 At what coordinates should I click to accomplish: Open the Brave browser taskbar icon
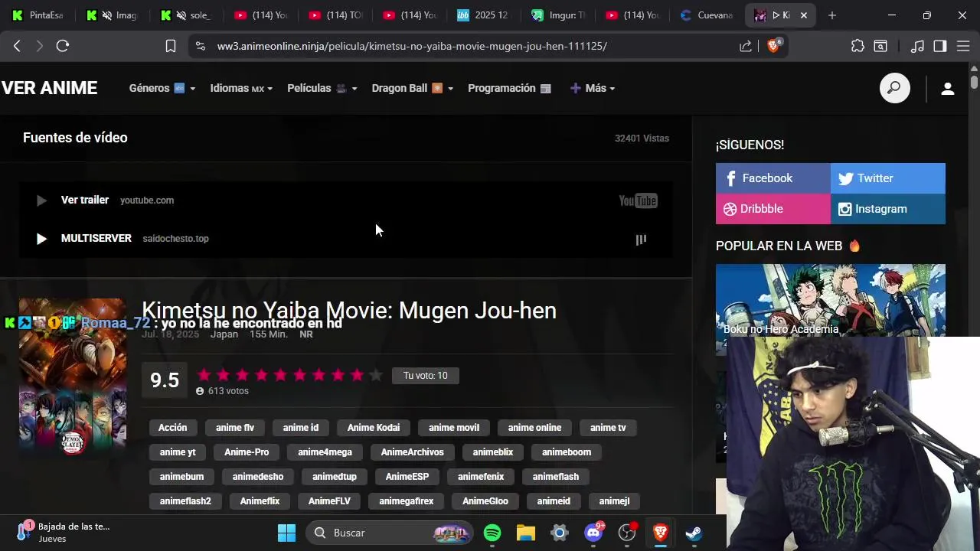(x=660, y=533)
